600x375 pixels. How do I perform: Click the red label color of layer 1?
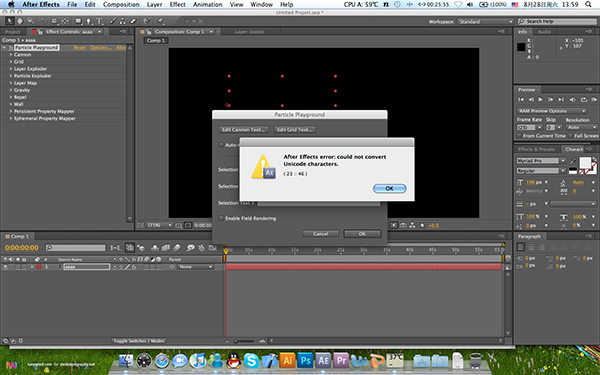(39, 267)
